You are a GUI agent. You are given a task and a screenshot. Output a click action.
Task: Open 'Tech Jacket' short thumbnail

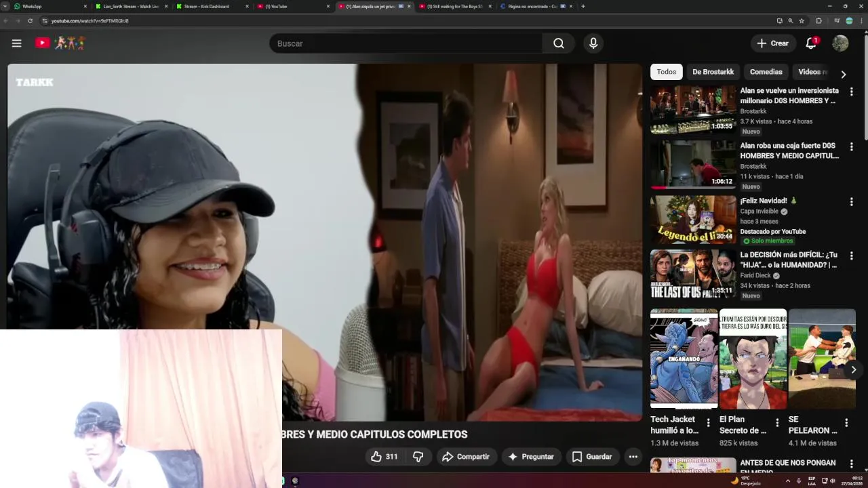coord(684,359)
